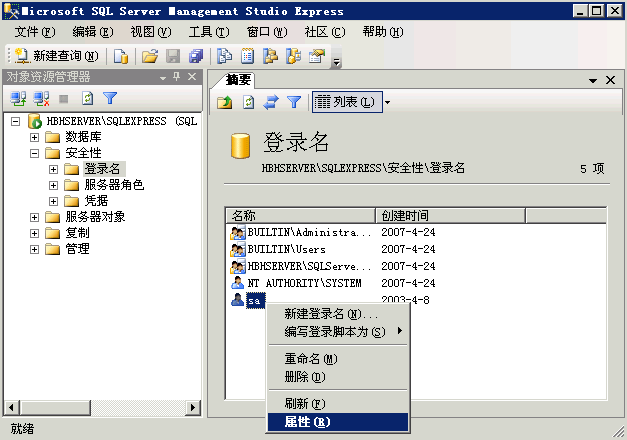Click the 新建查询 (New Query) button

[56, 56]
